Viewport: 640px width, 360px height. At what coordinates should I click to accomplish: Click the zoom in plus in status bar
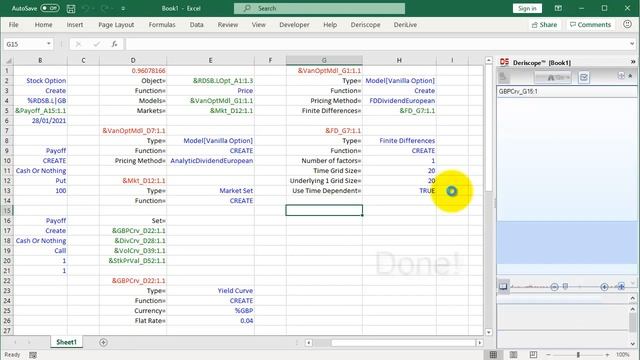[607, 355]
